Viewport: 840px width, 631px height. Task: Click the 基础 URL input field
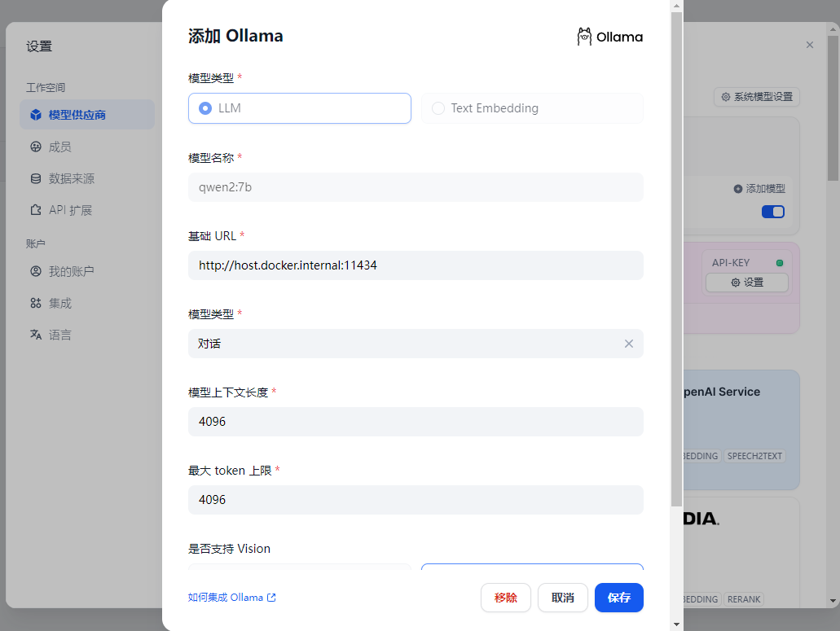[x=416, y=265]
